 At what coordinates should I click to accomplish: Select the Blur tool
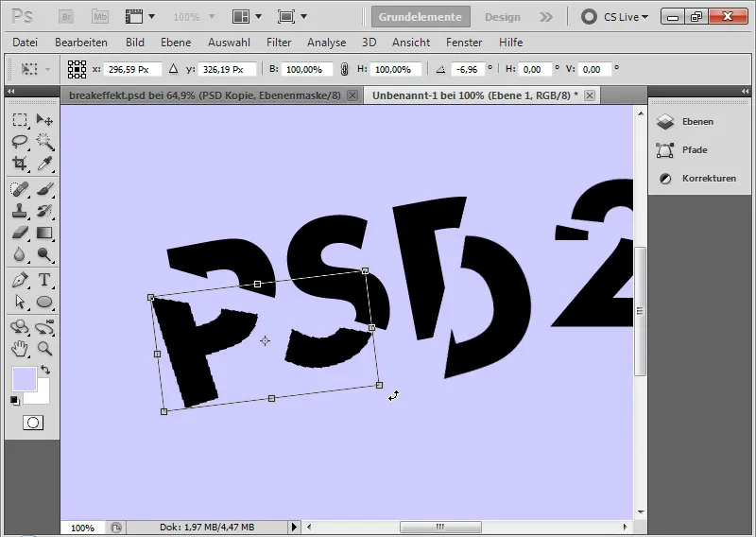(20, 254)
